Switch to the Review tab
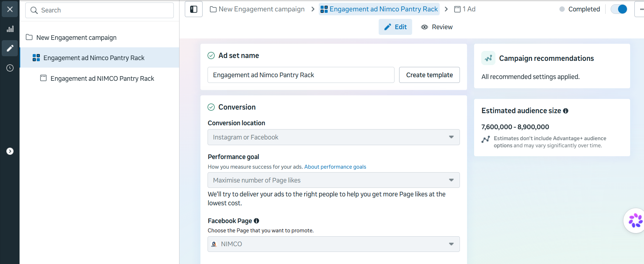644x264 pixels. pos(436,27)
